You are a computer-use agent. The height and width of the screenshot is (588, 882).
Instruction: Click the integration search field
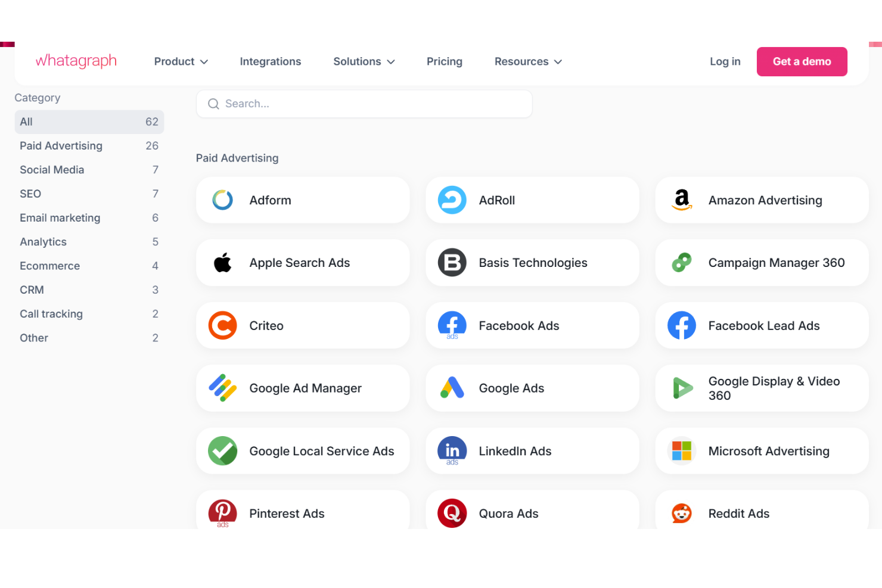[364, 104]
